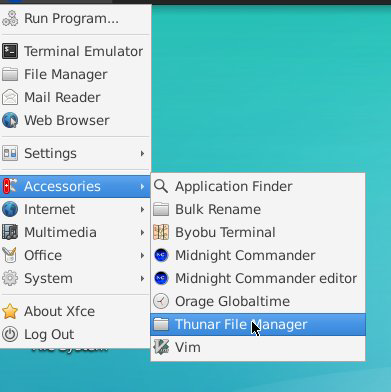The image size is (391, 392).
Task: Choose Log Out text
Action: (x=49, y=335)
